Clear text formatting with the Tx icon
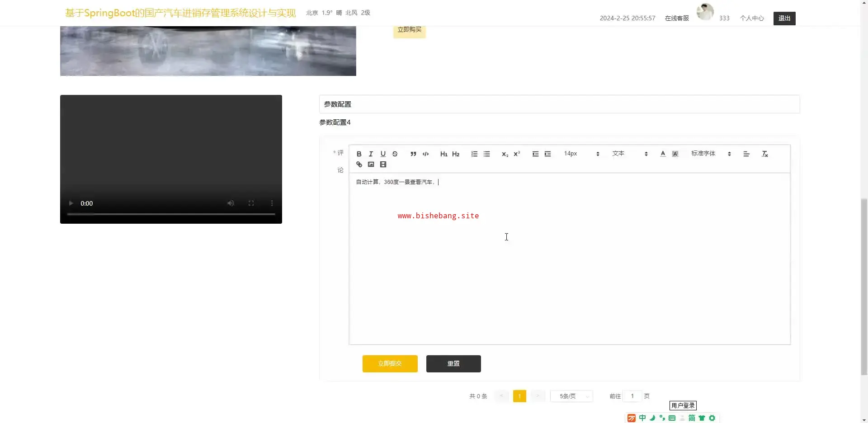Viewport: 868px width, 423px height. [764, 154]
